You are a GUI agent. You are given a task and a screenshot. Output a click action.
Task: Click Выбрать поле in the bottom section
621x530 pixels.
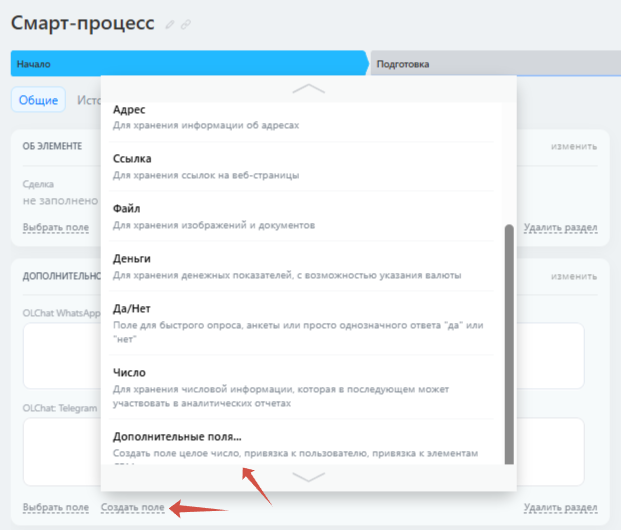[x=56, y=508]
